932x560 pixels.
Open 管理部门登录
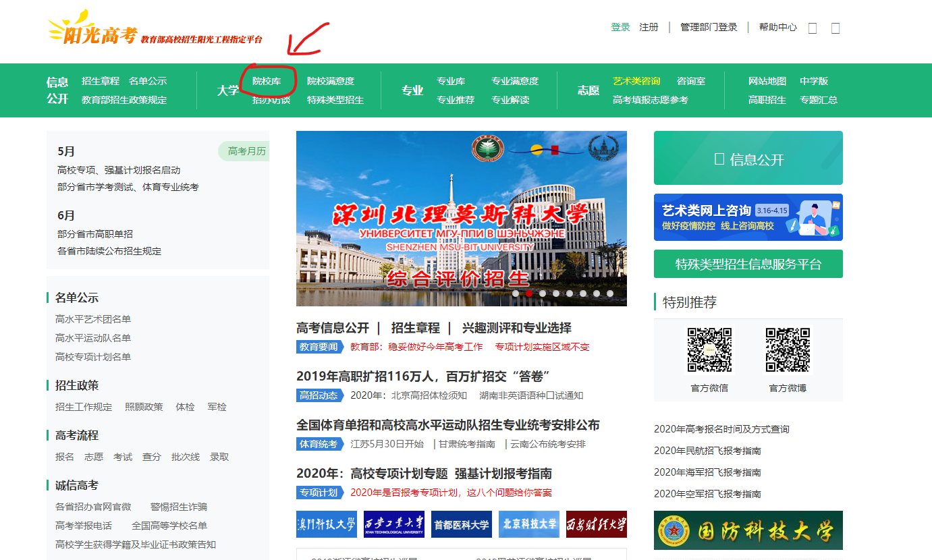[709, 27]
